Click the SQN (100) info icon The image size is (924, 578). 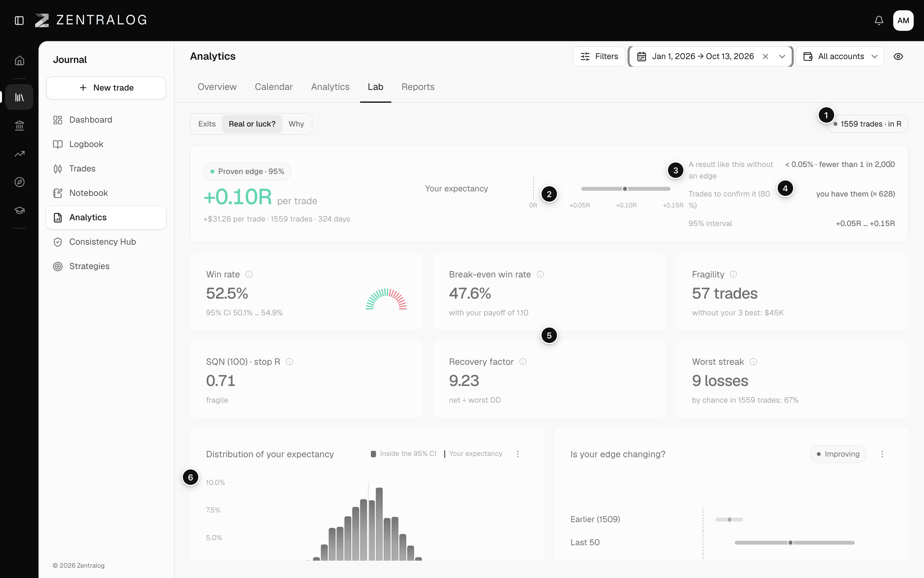click(x=289, y=362)
